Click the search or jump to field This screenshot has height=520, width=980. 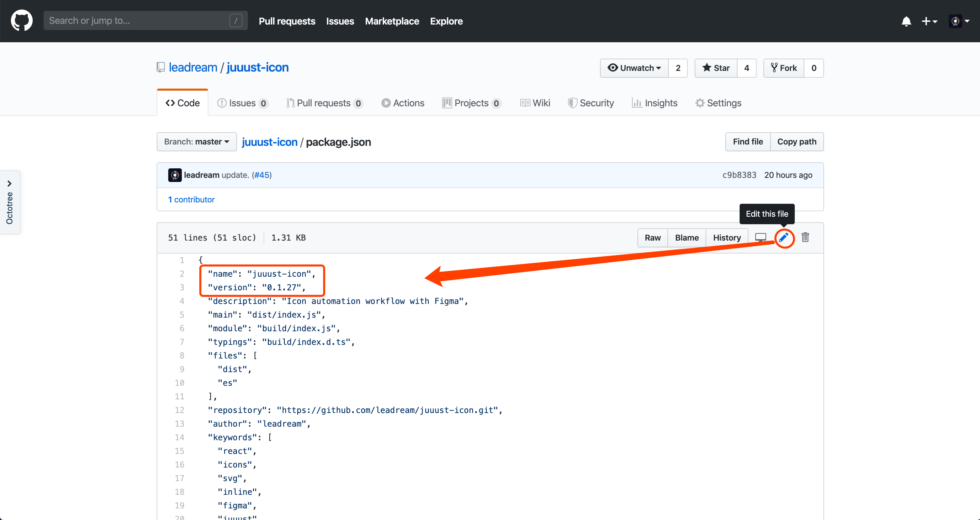point(137,20)
